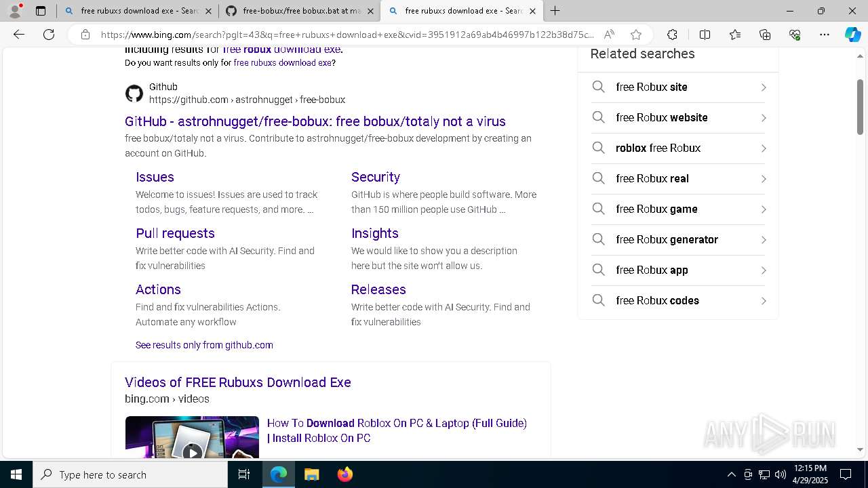Open Browser essentials heart icon
The height and width of the screenshot is (488, 868).
tap(795, 35)
